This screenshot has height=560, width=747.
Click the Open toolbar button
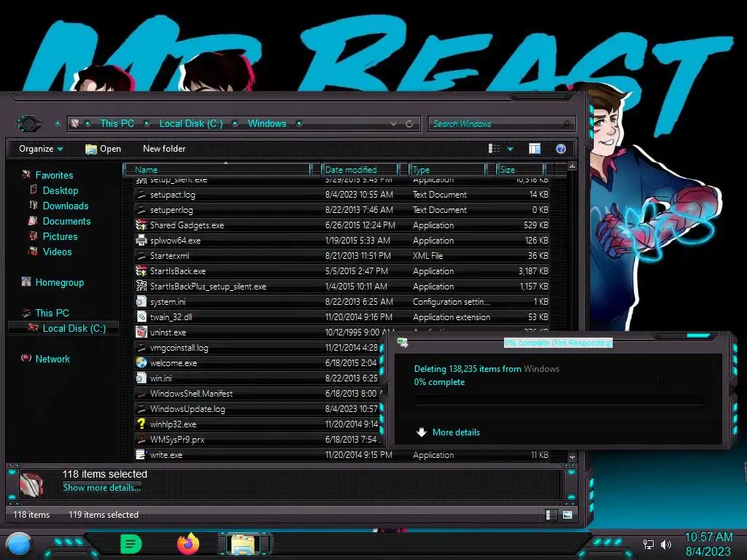103,149
